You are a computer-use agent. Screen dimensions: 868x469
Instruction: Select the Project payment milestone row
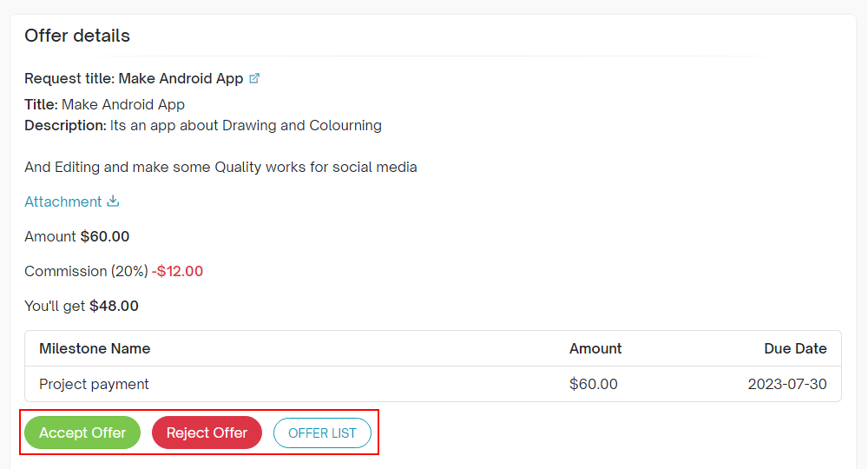94,384
